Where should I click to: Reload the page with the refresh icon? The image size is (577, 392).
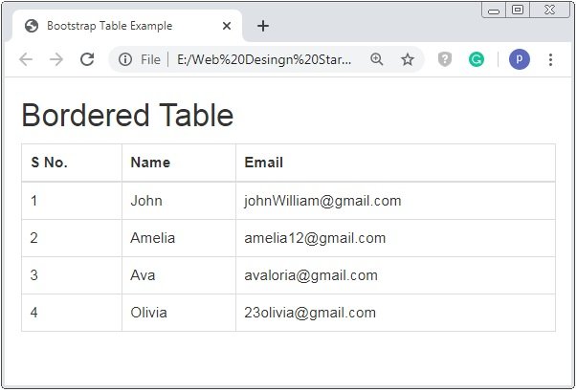(x=87, y=59)
